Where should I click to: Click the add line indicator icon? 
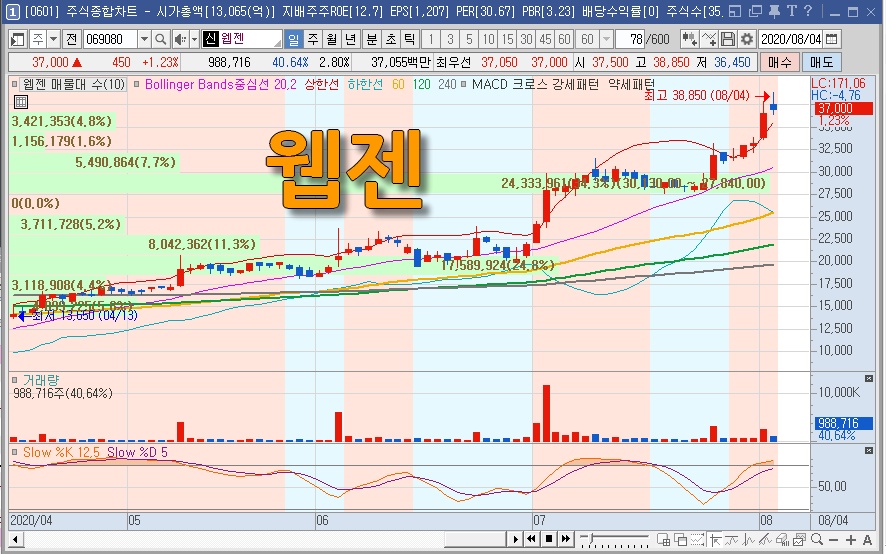(709, 39)
